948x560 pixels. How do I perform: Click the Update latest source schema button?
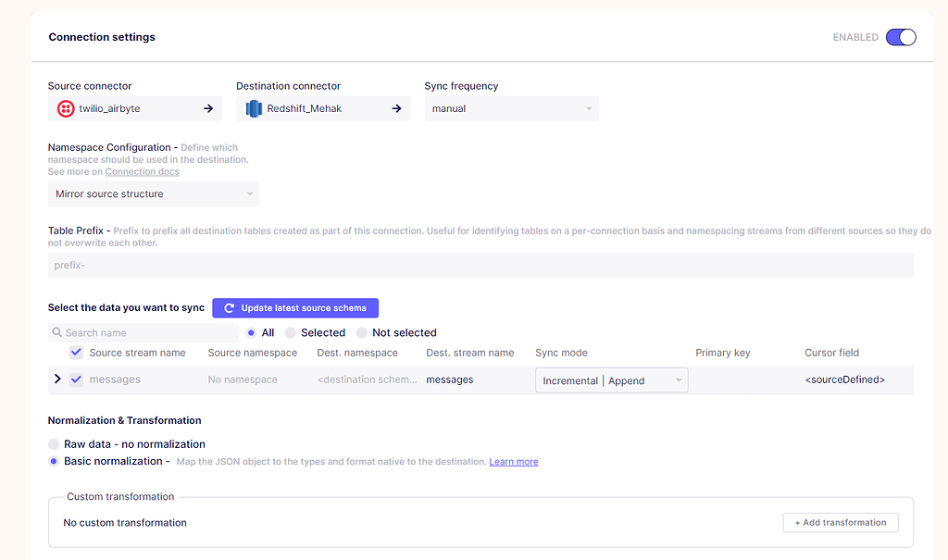coord(294,307)
